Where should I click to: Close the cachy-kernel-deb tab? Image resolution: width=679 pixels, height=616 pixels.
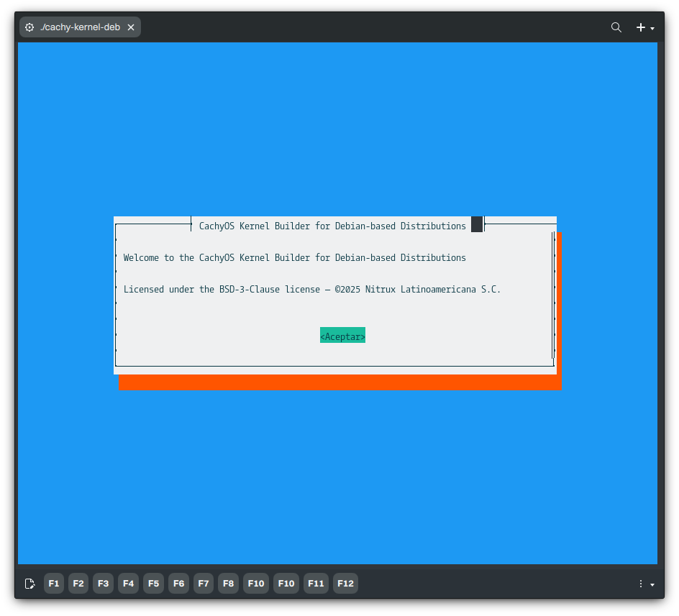[x=131, y=27]
